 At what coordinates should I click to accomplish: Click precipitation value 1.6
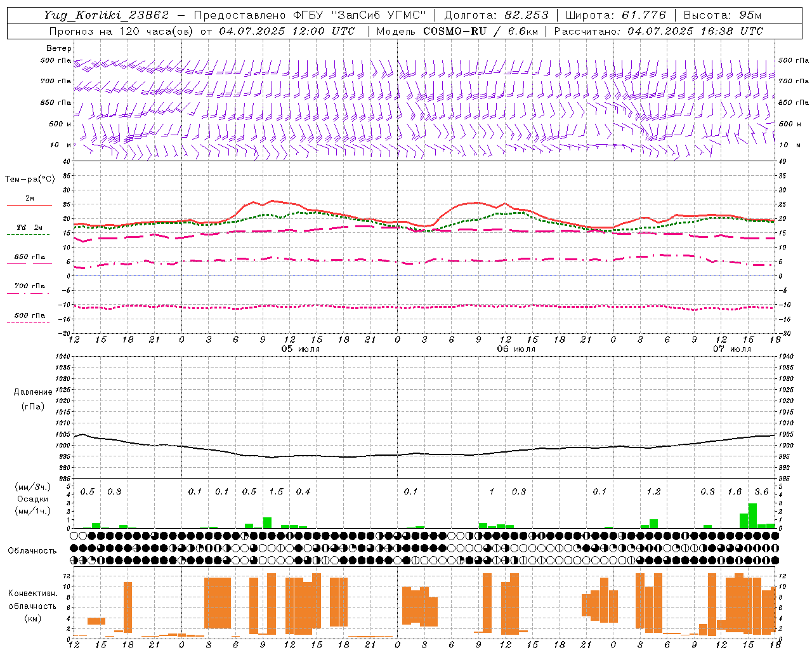point(735,491)
